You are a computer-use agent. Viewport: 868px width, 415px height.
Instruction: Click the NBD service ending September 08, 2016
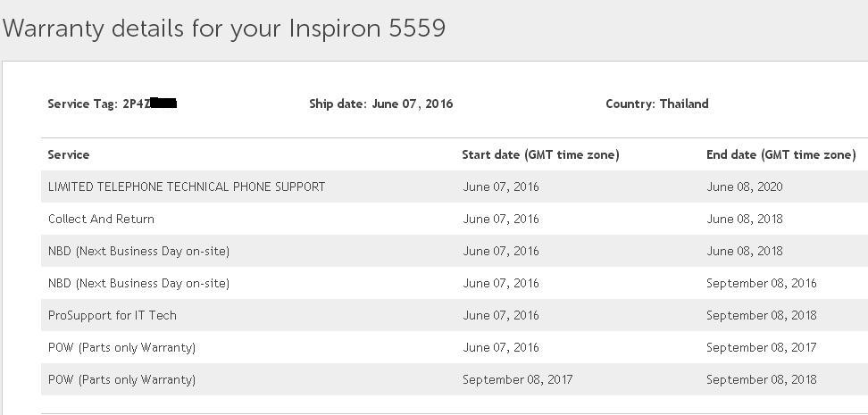138,283
